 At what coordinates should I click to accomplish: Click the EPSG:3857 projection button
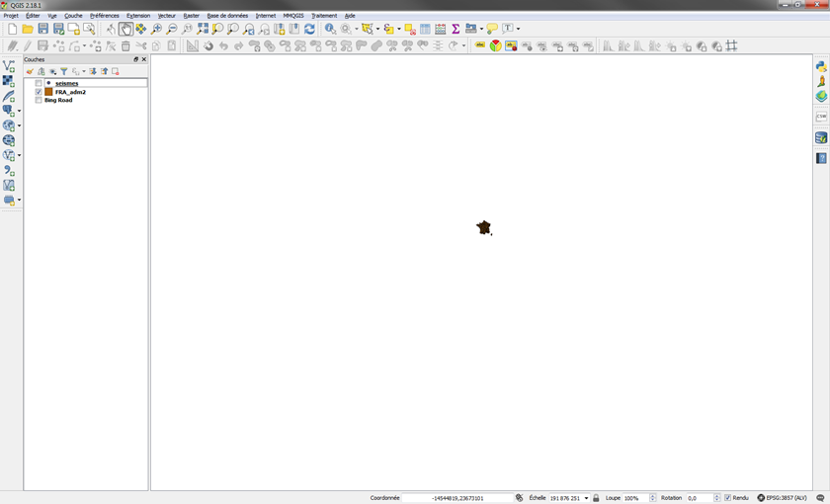pos(782,498)
